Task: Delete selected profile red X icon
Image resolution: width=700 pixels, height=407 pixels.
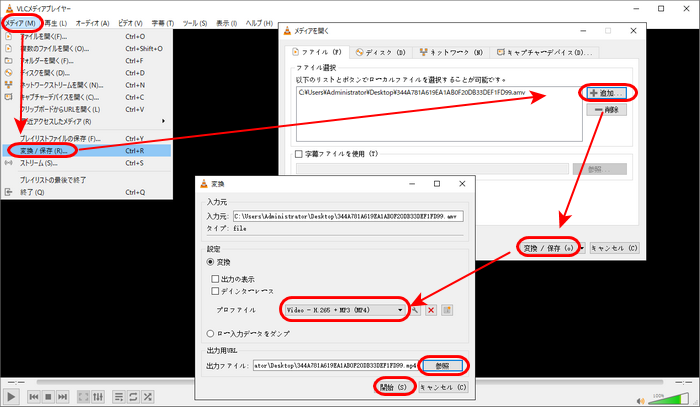Action: coord(431,310)
